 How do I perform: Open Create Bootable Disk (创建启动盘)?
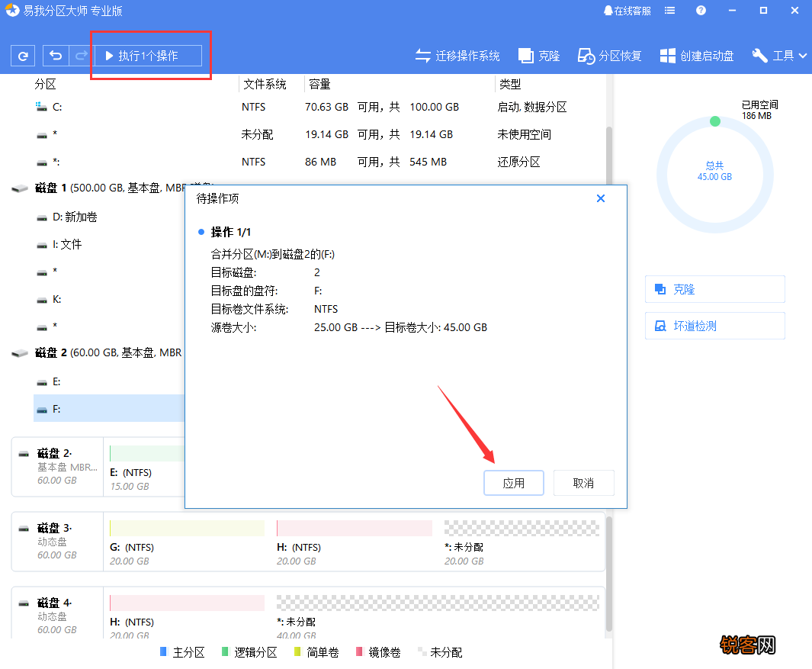coord(697,56)
